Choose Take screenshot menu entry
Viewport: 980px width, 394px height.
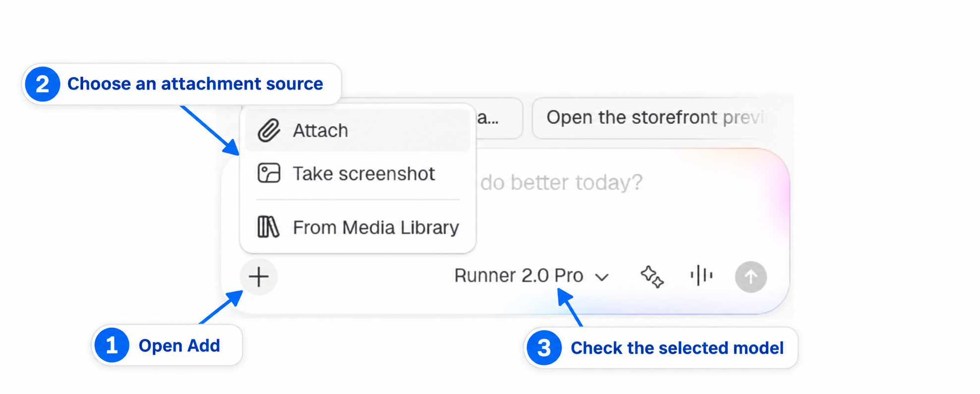[358, 173]
